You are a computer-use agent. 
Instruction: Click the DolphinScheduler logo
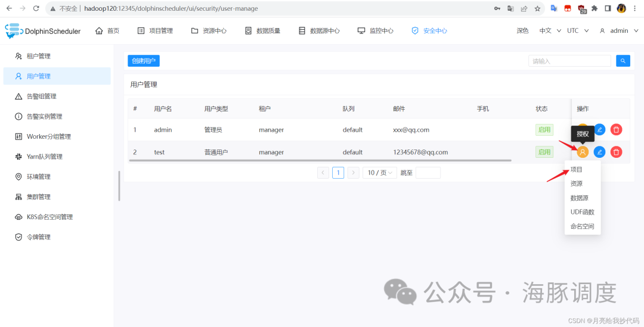[x=43, y=31]
